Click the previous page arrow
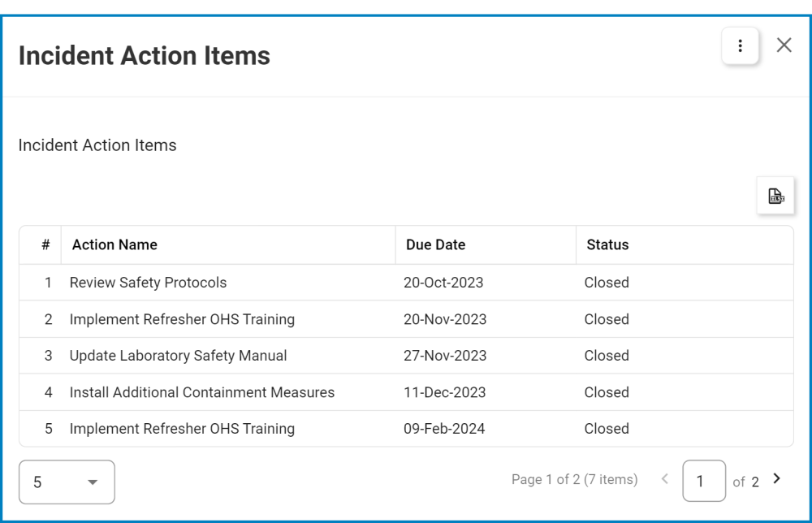This screenshot has width=812, height=523. pos(664,479)
